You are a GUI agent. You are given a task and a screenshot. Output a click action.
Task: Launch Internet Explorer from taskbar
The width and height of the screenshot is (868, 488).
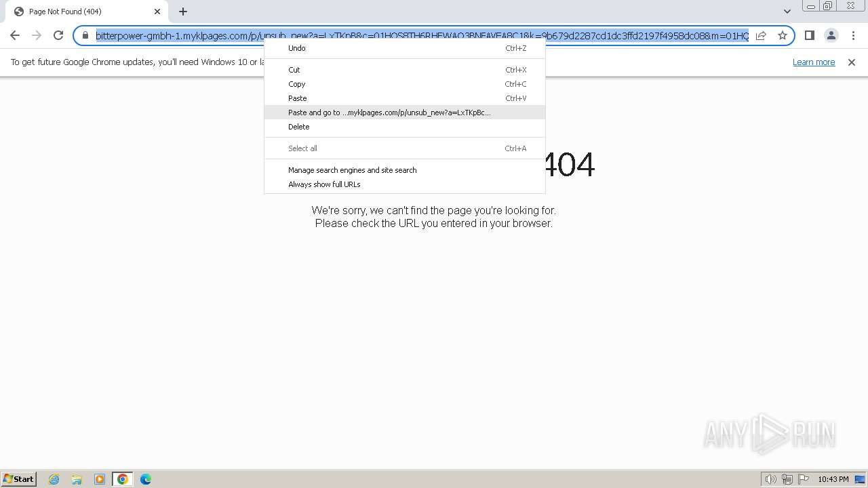pos(54,479)
